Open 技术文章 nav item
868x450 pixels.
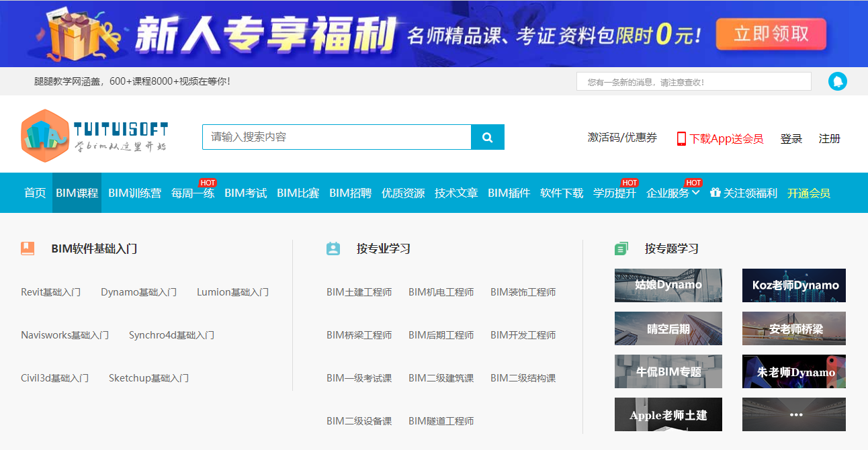tap(456, 193)
